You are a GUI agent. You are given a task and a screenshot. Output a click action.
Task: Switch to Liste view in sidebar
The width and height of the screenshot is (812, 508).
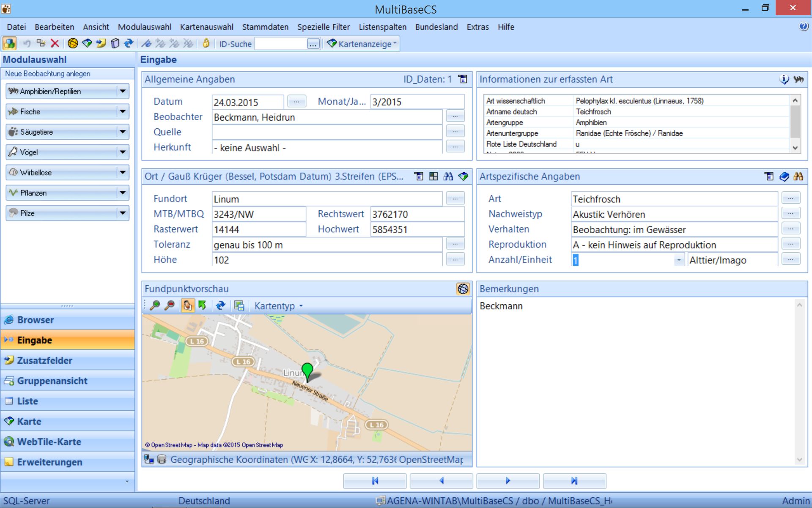point(68,401)
